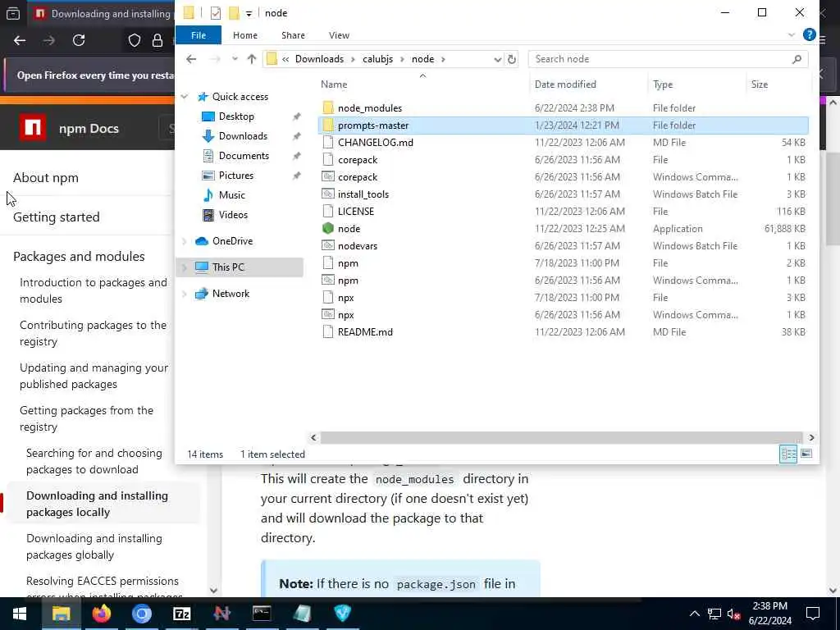Open the address bar history dropdown
Screen dimensions: 840x630
tap(497, 59)
